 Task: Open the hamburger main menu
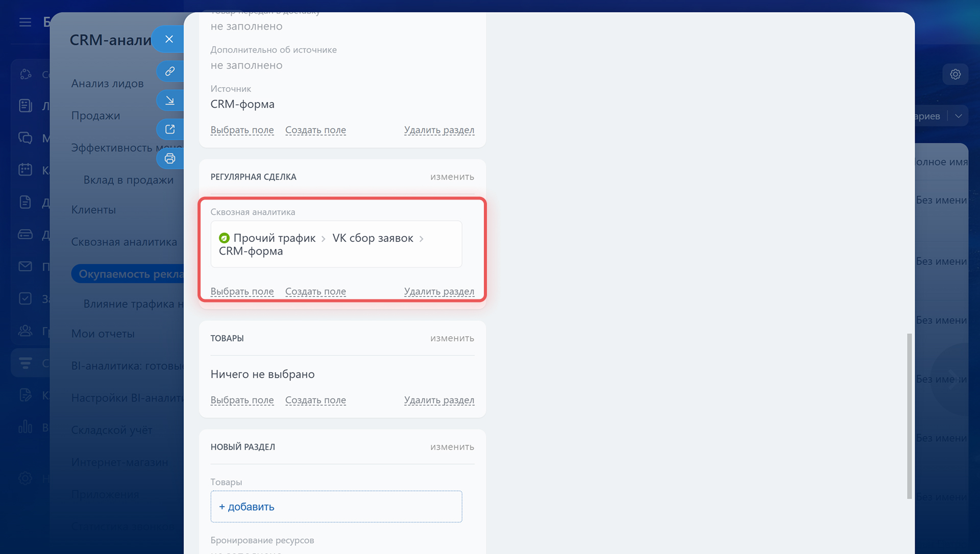click(x=25, y=22)
